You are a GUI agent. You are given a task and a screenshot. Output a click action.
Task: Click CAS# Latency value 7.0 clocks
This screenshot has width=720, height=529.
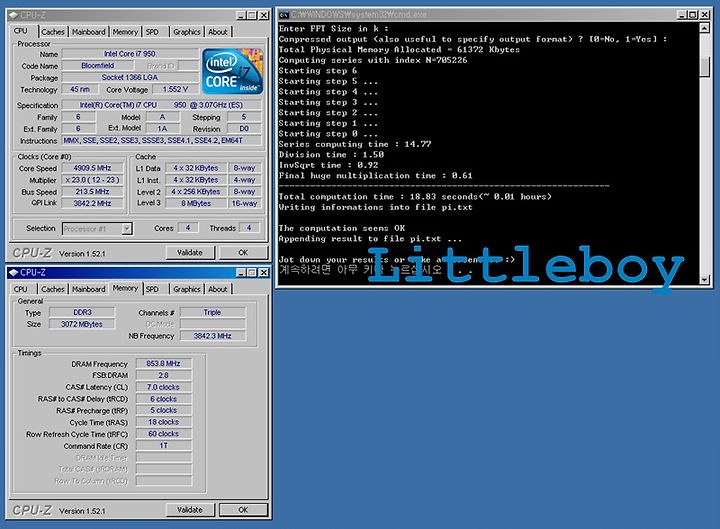(164, 387)
